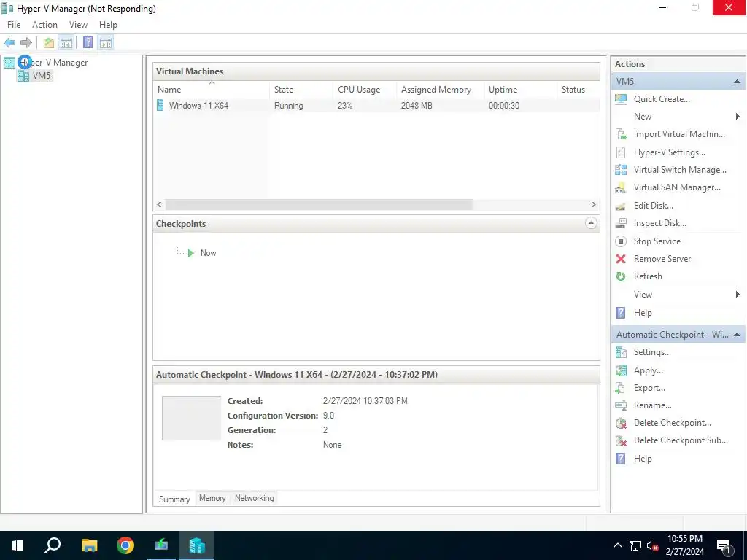
Task: Click the red X Remove Server icon
Action: [621, 259]
